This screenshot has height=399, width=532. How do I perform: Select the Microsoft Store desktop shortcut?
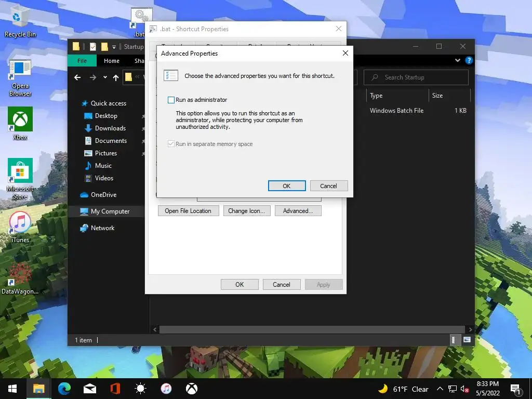(20, 179)
